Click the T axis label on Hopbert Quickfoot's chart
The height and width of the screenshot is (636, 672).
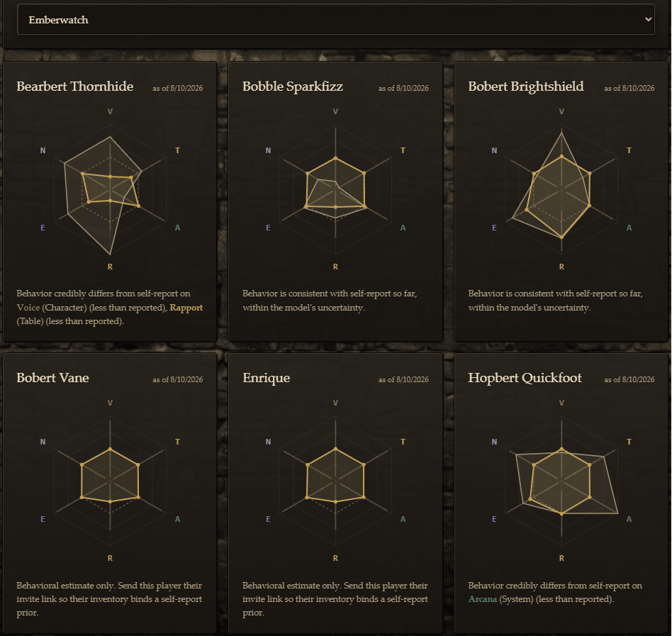[x=629, y=442]
